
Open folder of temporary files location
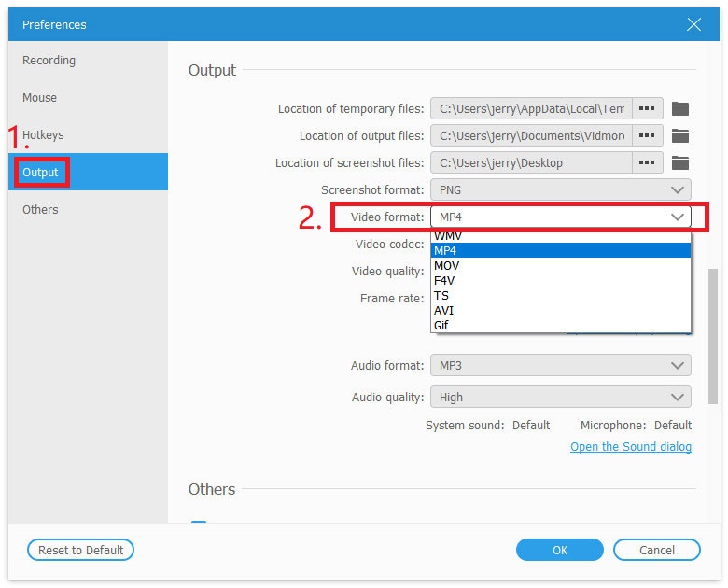(679, 108)
